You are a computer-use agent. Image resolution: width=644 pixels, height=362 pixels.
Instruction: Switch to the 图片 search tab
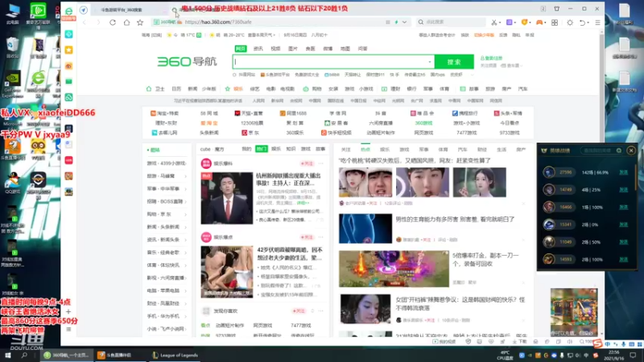tap(292, 48)
